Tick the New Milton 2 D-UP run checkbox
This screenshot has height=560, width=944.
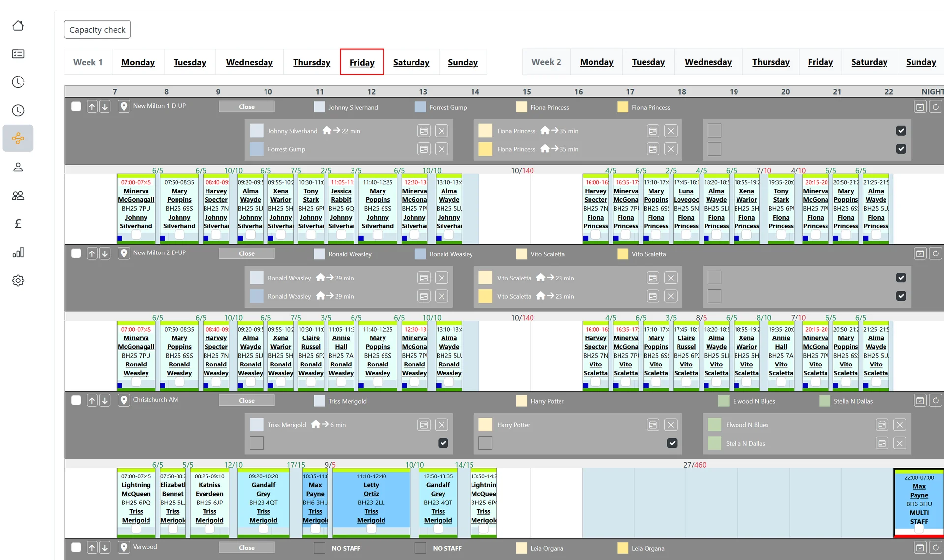(76, 253)
